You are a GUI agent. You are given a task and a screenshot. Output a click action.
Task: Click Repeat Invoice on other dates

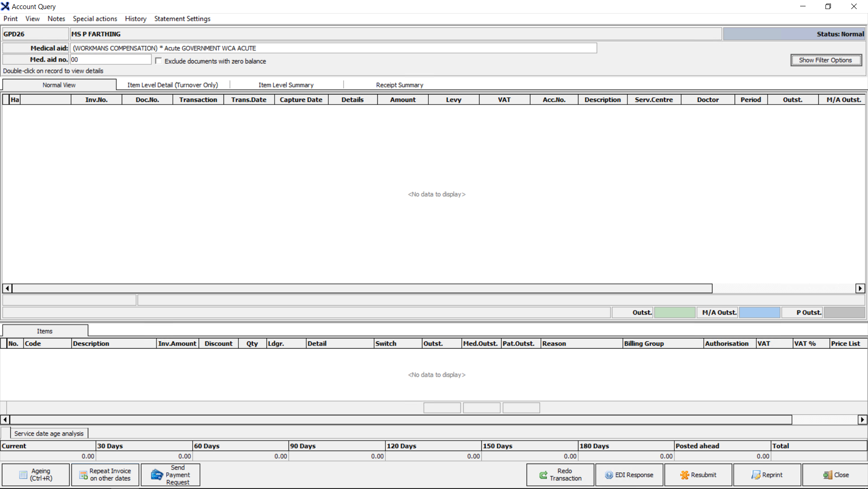tap(105, 475)
